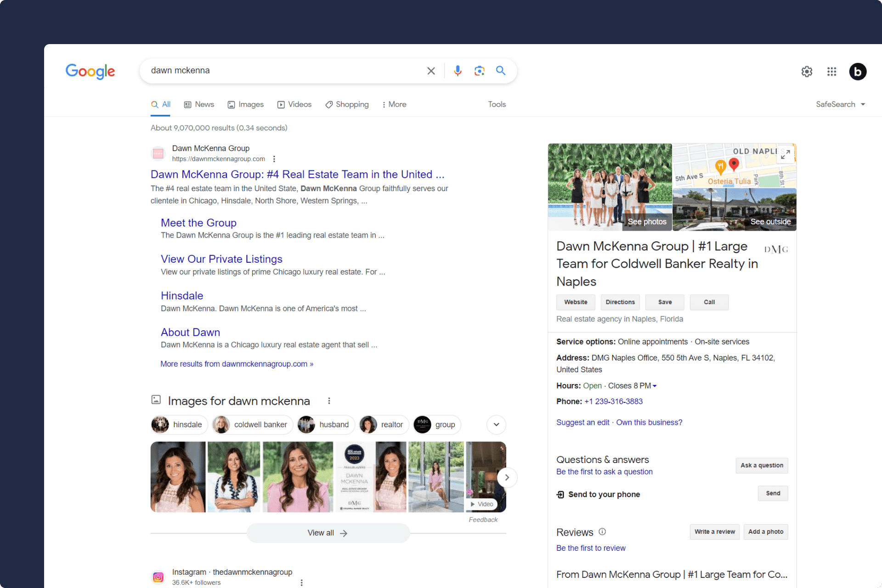Click in the search input field
The image size is (882, 588).
(285, 71)
